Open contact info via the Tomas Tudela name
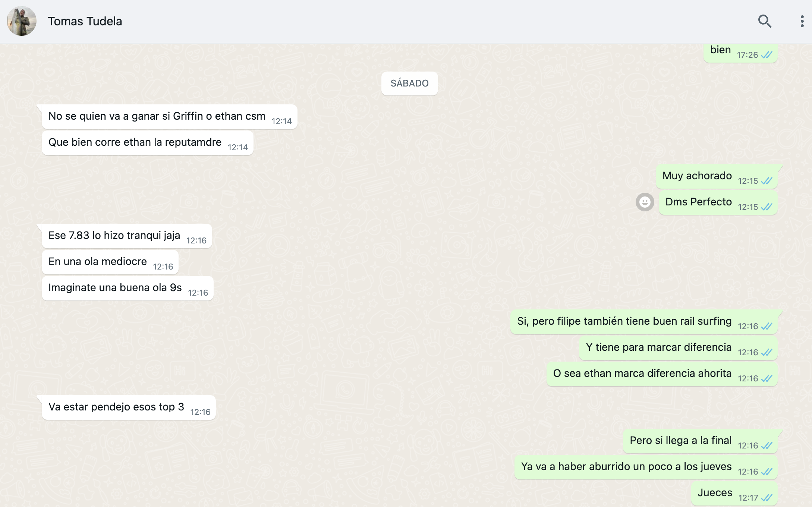The image size is (812, 507). coord(85,21)
